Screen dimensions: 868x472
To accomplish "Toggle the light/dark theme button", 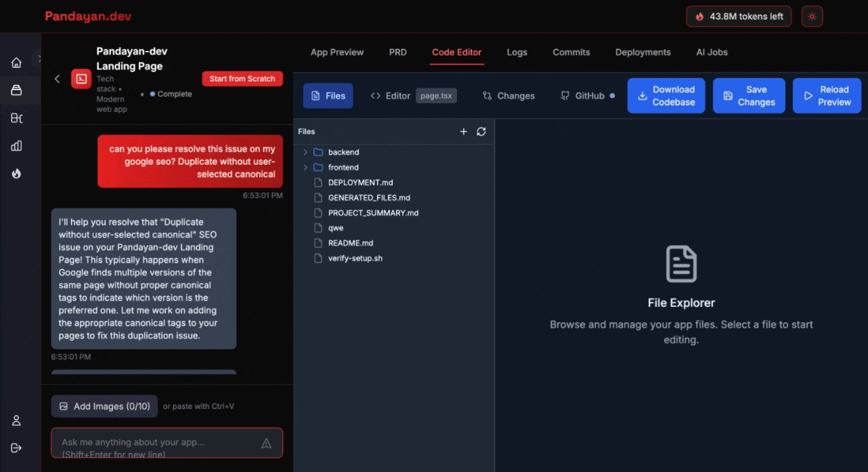I will tap(812, 16).
